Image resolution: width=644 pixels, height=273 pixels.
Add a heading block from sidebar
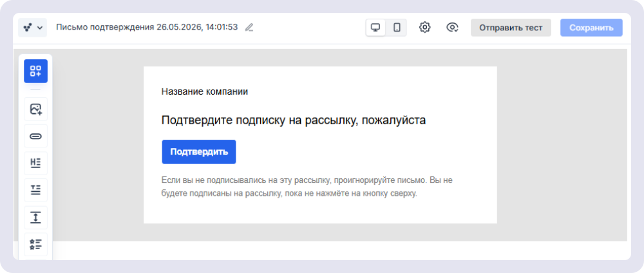[35, 163]
